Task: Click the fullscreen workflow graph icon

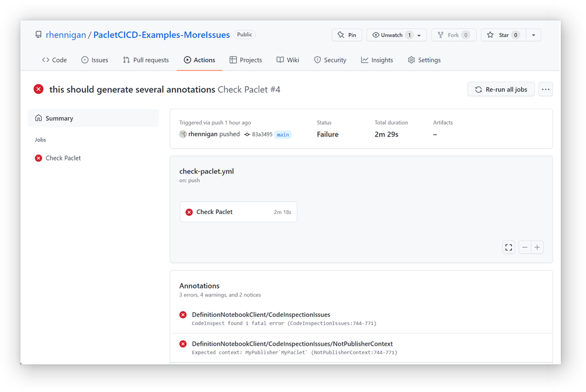Action: [508, 247]
